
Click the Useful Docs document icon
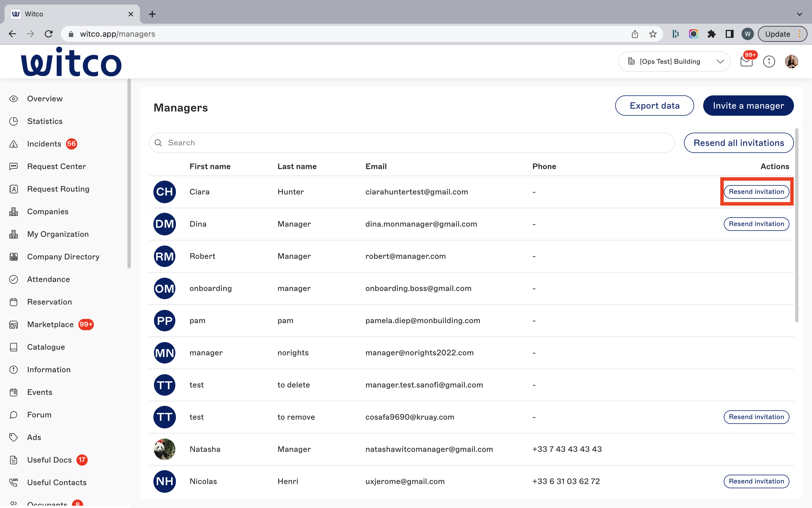[14, 460]
